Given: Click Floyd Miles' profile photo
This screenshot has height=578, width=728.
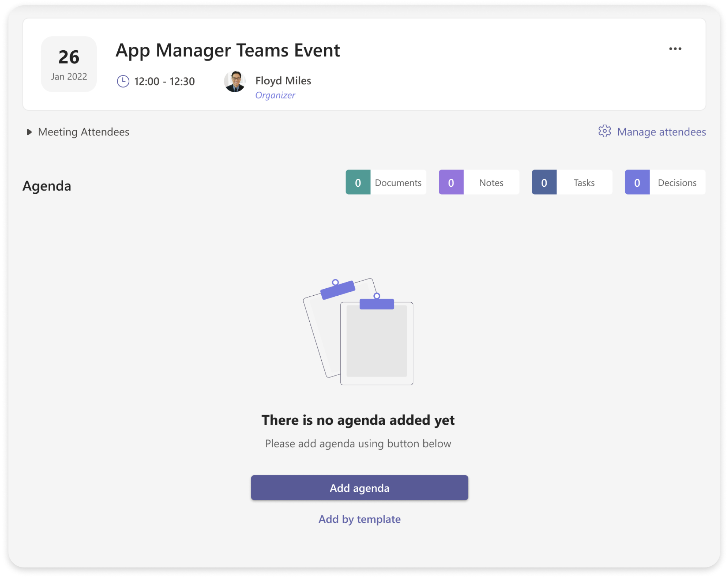Looking at the screenshot, I should (x=235, y=82).
